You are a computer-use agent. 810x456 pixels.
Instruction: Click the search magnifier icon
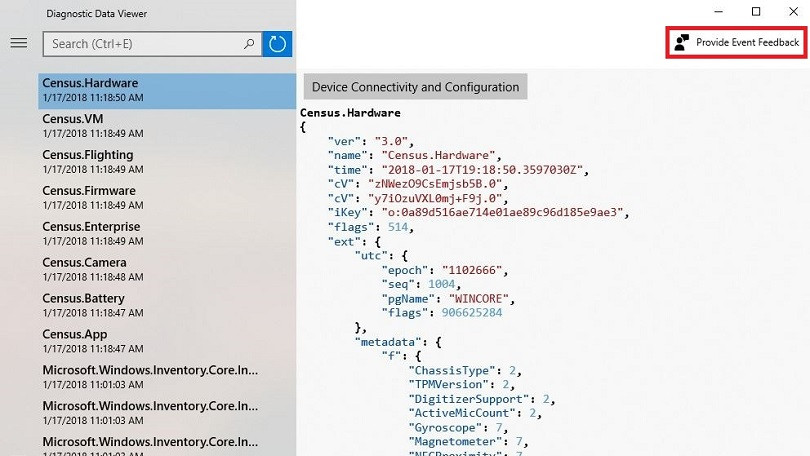(249, 44)
